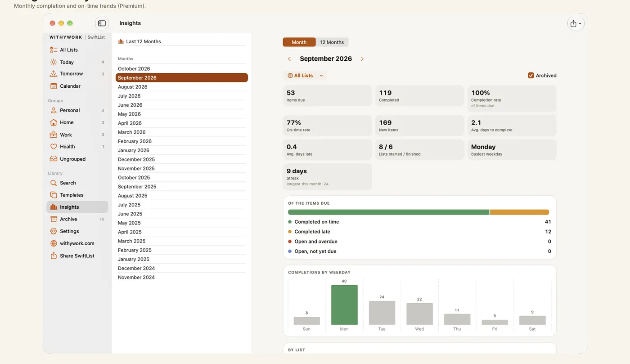
Task: Select March 2026 in months list
Action: [182, 132]
